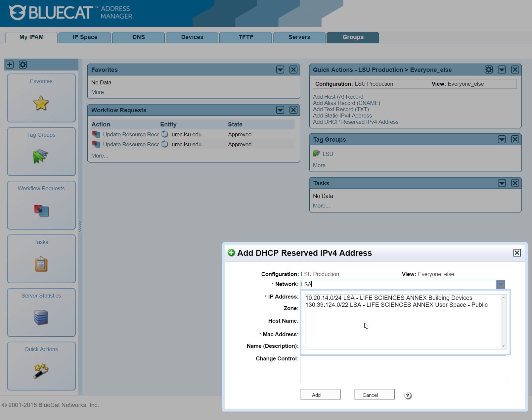The width and height of the screenshot is (532, 420).
Task: Open the Tag Groups sidebar icon
Action: coord(41,156)
